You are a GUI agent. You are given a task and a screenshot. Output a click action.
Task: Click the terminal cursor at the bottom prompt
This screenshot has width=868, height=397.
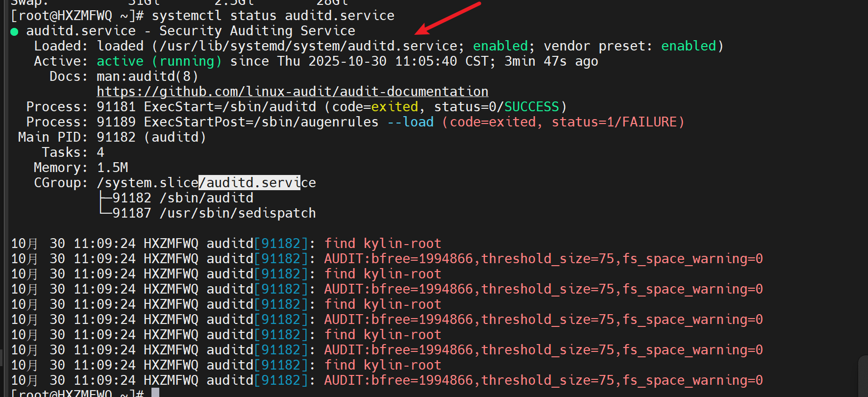point(155,392)
